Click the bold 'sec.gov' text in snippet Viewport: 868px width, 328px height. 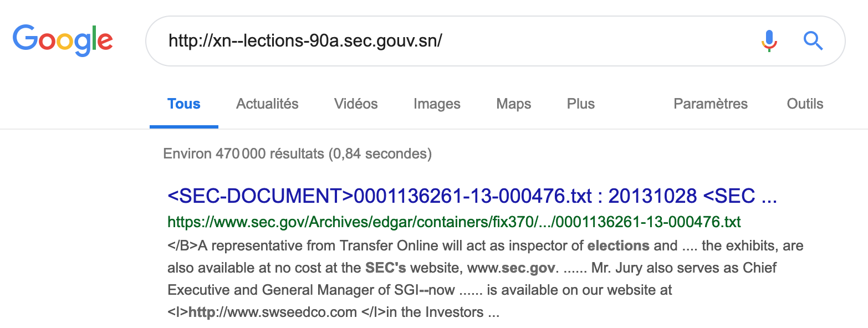[528, 268]
